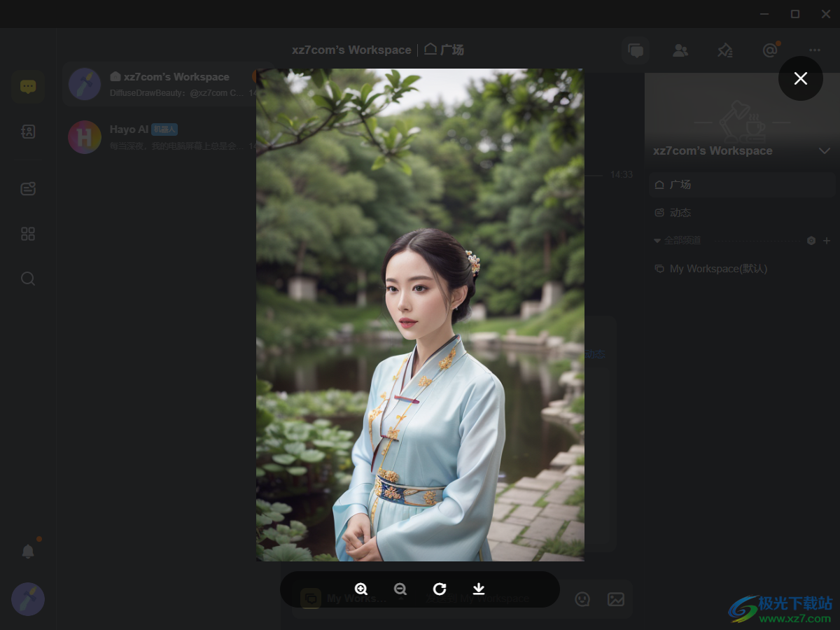Maximize the application window
The width and height of the screenshot is (840, 630).
pyautogui.click(x=795, y=14)
